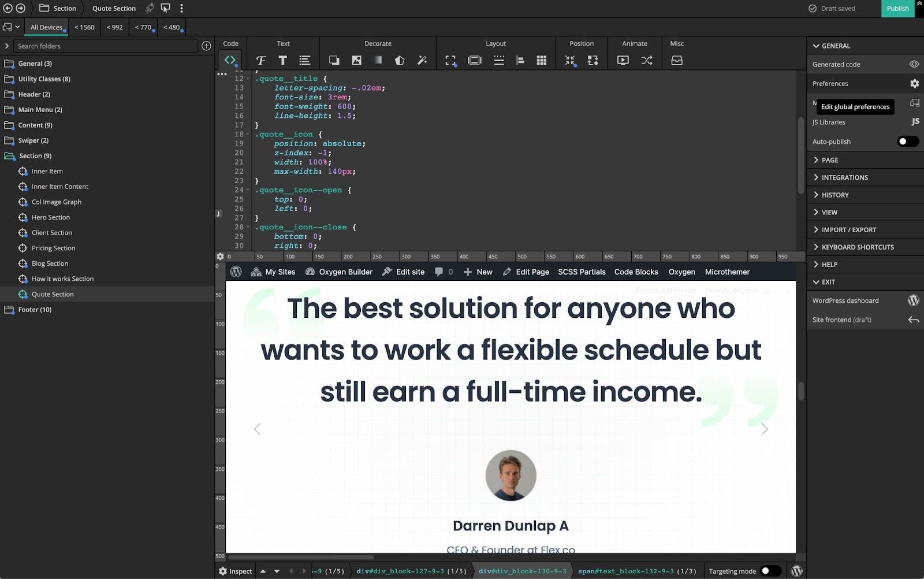Switch to the < 992 breakpoint tab

tap(114, 27)
